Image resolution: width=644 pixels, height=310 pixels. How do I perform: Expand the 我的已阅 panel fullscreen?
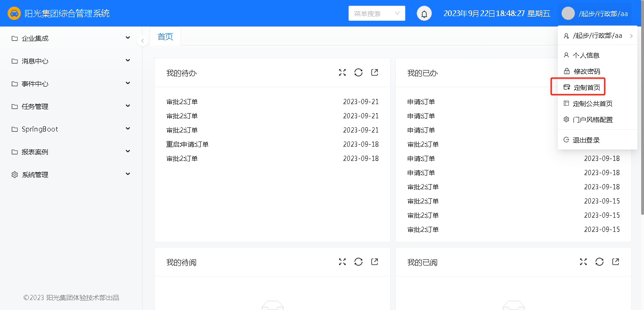coord(583,262)
